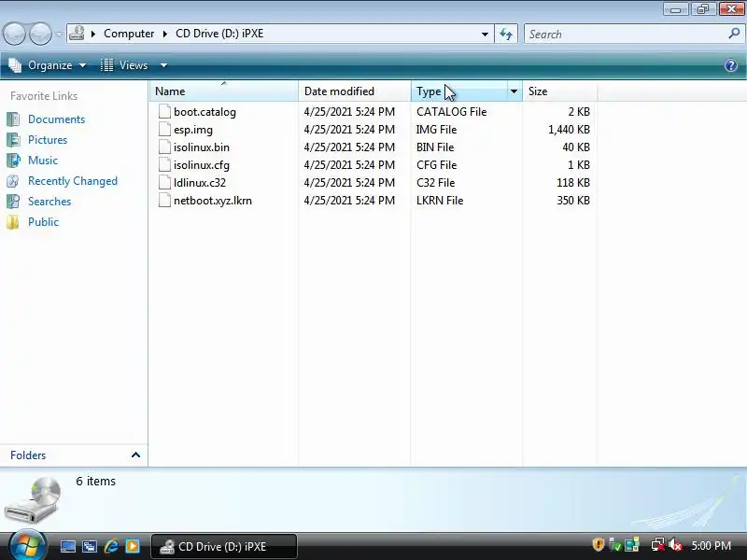Click the security shield tray icon
Screen dimensions: 747x560
point(598,544)
